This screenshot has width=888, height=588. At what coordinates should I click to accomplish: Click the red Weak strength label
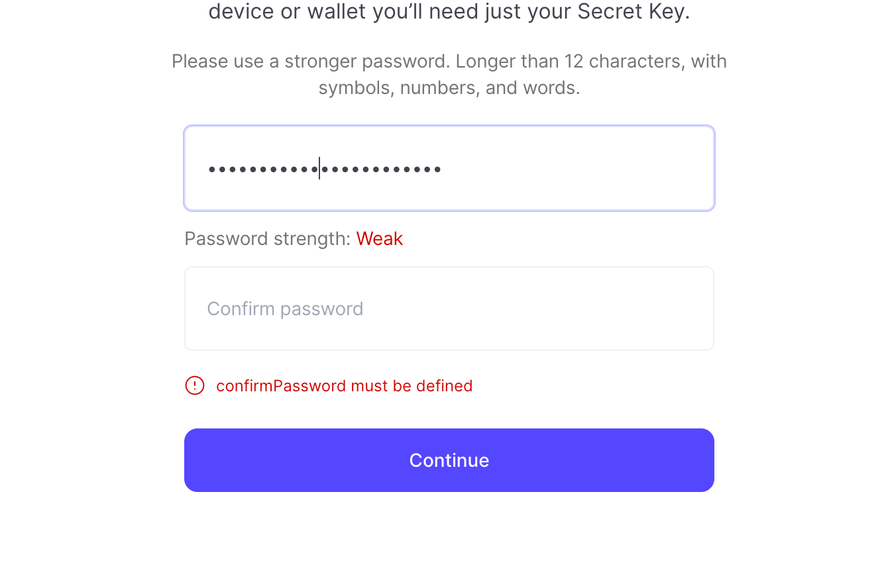[x=379, y=238]
